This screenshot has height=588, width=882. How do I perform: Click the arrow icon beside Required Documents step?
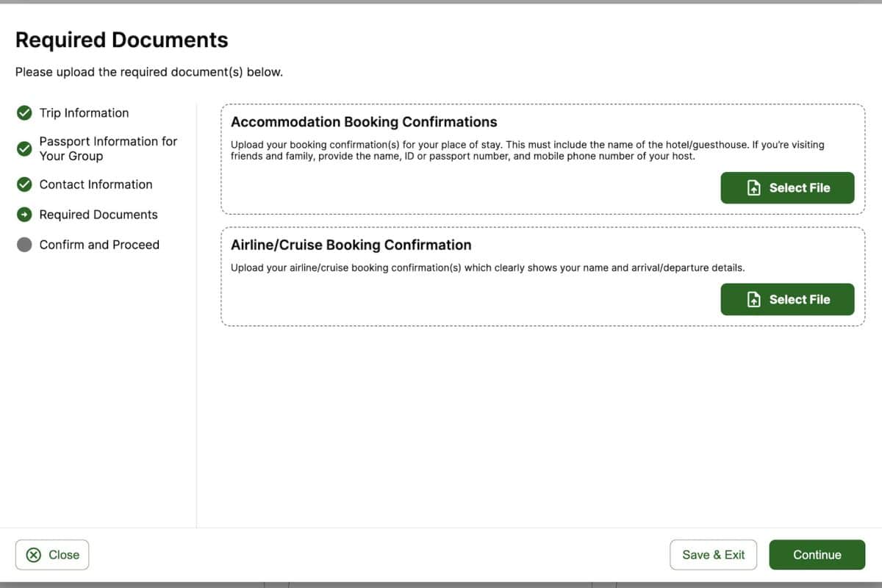[x=24, y=215]
